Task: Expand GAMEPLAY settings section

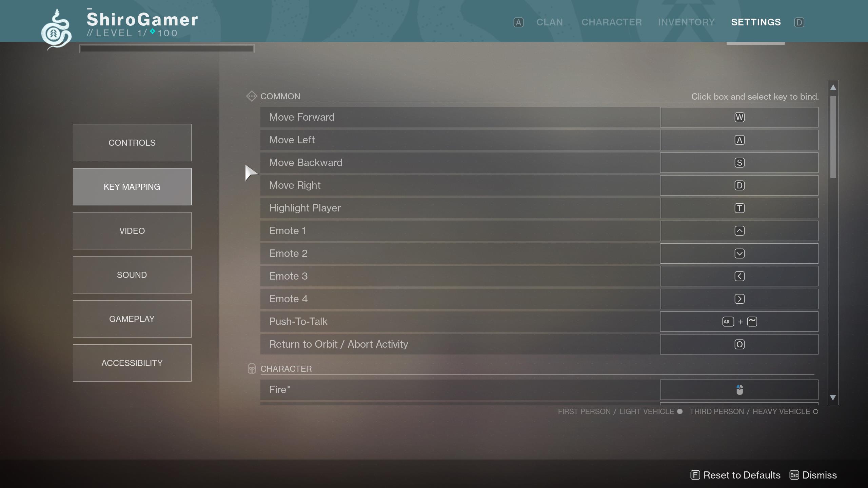Action: click(x=132, y=319)
